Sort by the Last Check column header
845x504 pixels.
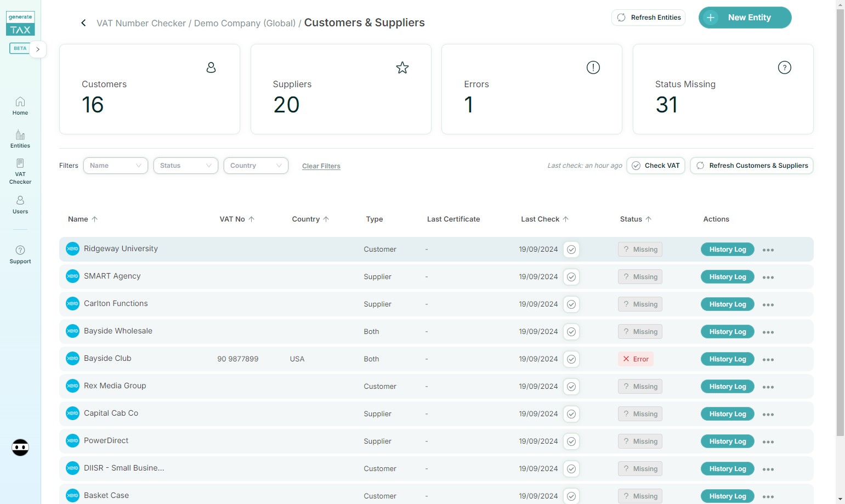click(545, 219)
